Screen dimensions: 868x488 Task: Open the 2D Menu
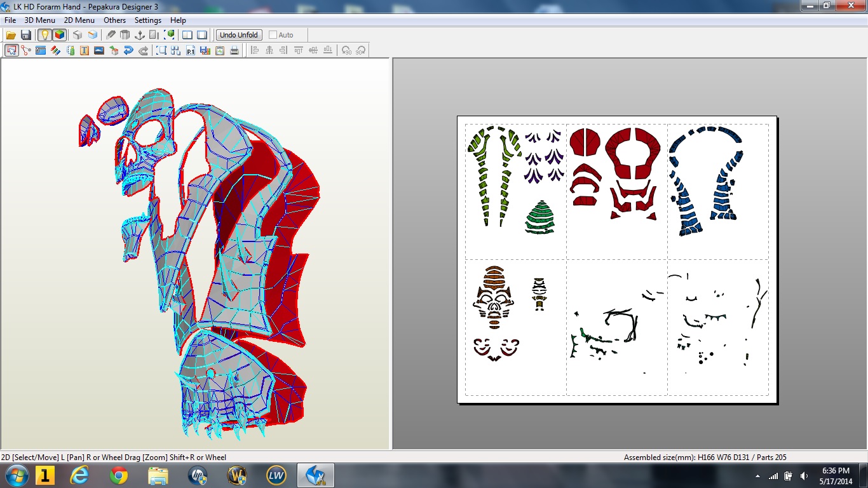(x=79, y=20)
